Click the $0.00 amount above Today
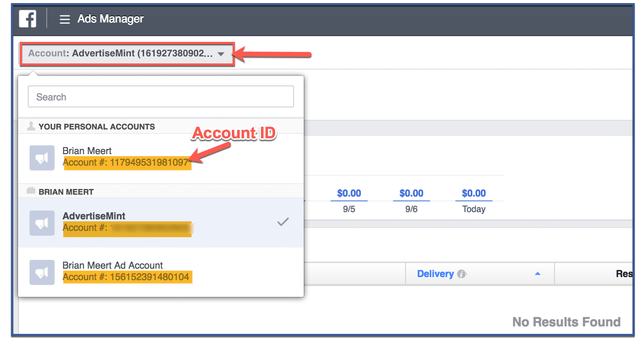Viewport: 644px width, 344px height. (474, 193)
